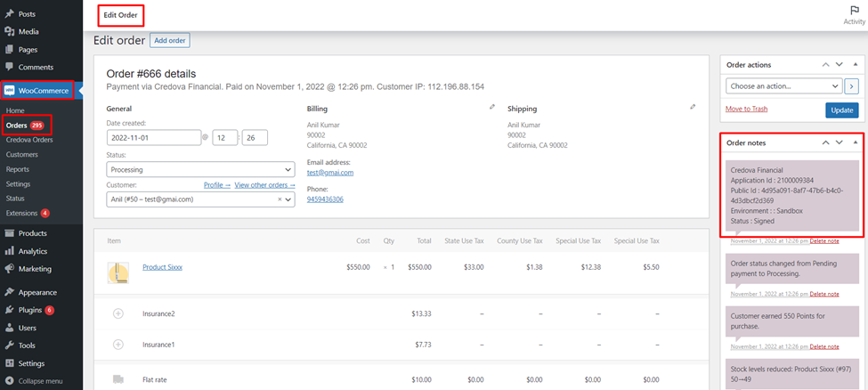Open Reports submenu

(18, 169)
